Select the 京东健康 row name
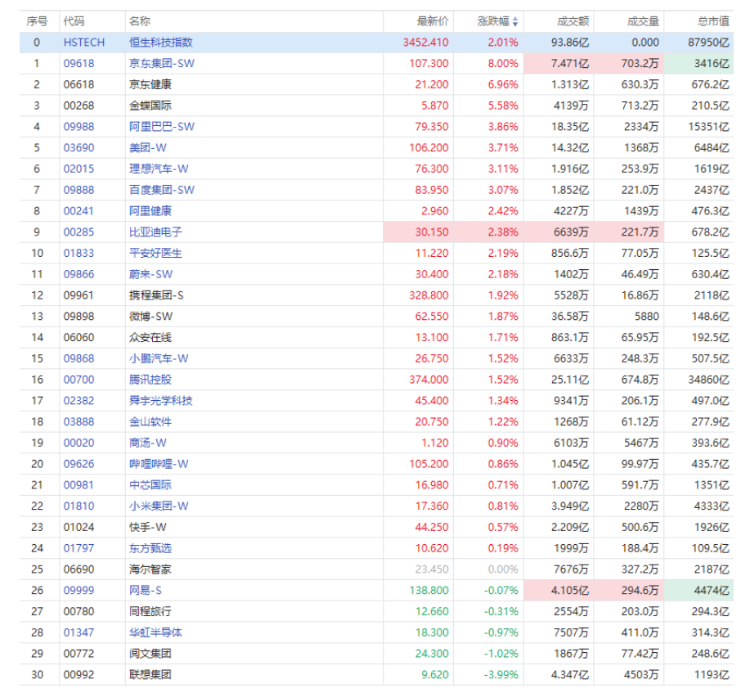The width and height of the screenshot is (750, 693). point(150,85)
